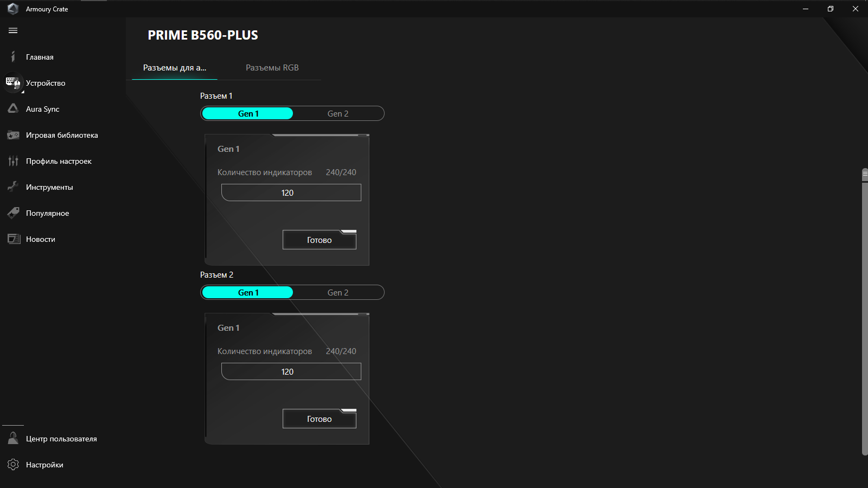Click Готово button for Разъем 2
868x488 pixels.
click(x=320, y=419)
